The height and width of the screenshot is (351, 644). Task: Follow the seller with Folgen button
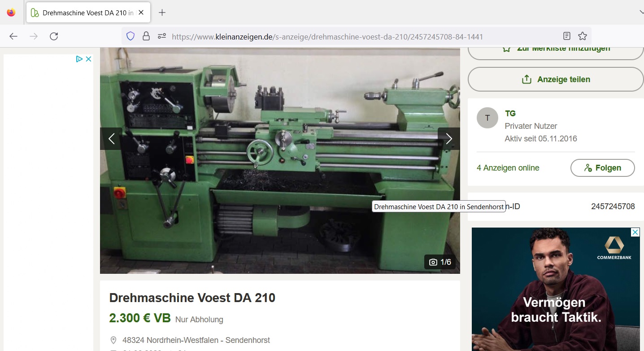tap(602, 168)
